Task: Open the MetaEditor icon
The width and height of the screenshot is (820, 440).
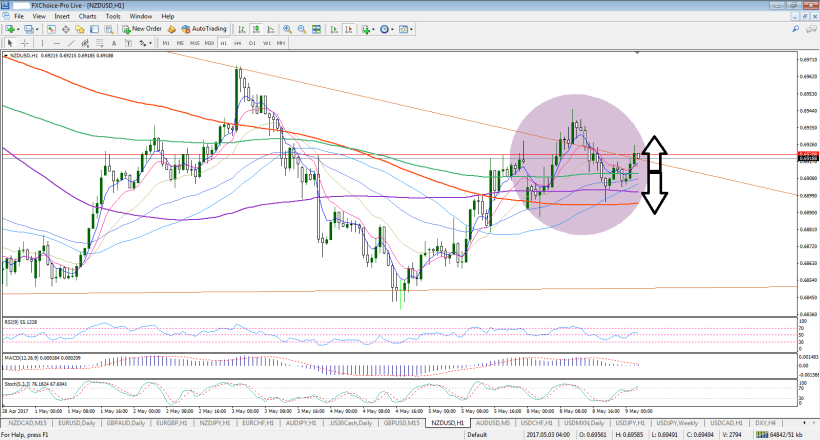Action: [x=172, y=29]
